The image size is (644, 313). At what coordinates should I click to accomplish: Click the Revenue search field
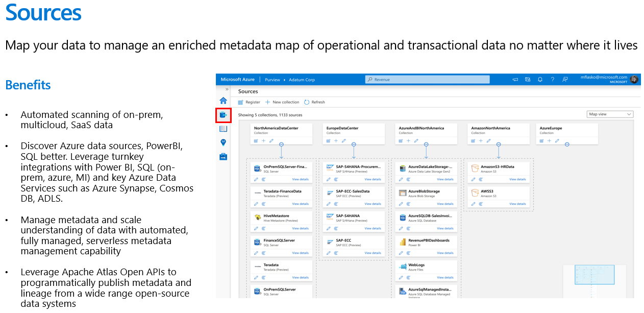pos(428,79)
